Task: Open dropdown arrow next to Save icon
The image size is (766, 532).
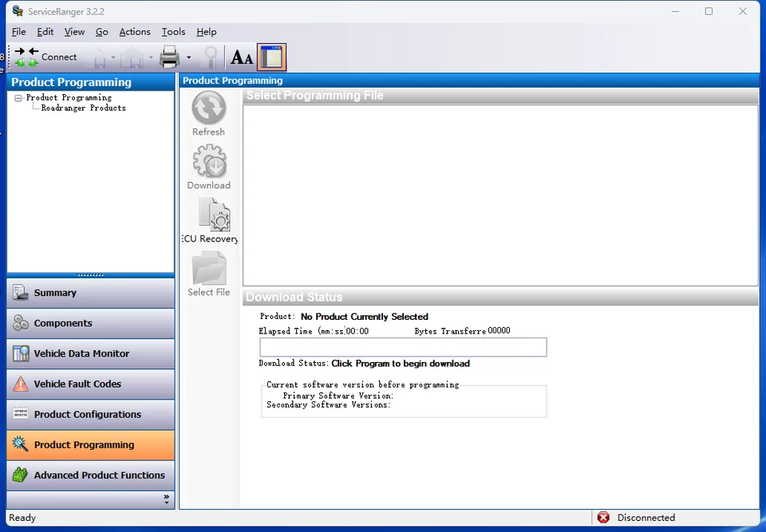Action: (113, 57)
